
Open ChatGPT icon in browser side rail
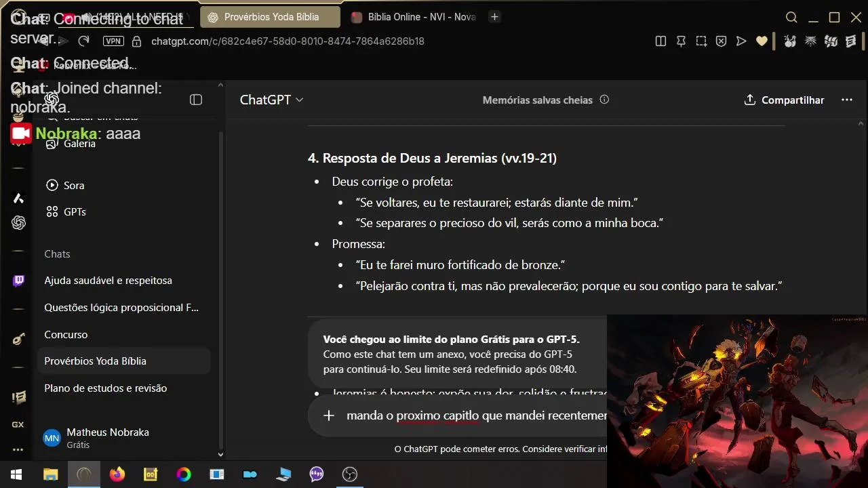point(18,222)
